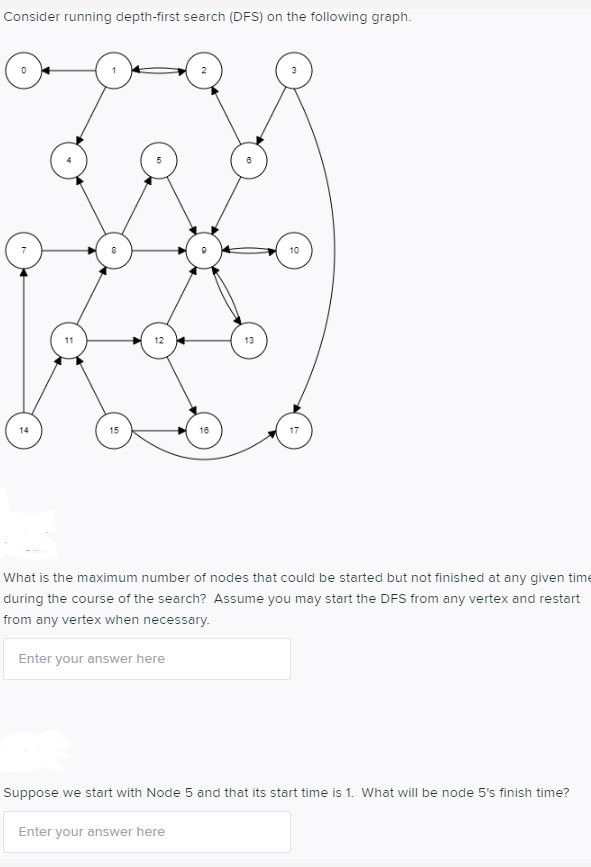
Task: Click node 15 in the graph
Action: [x=114, y=430]
